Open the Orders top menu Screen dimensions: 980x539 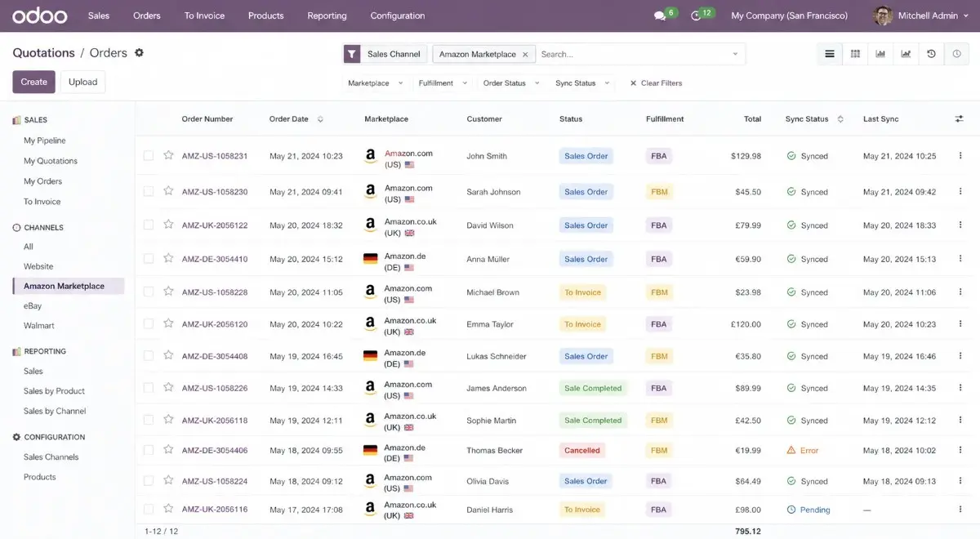147,16
